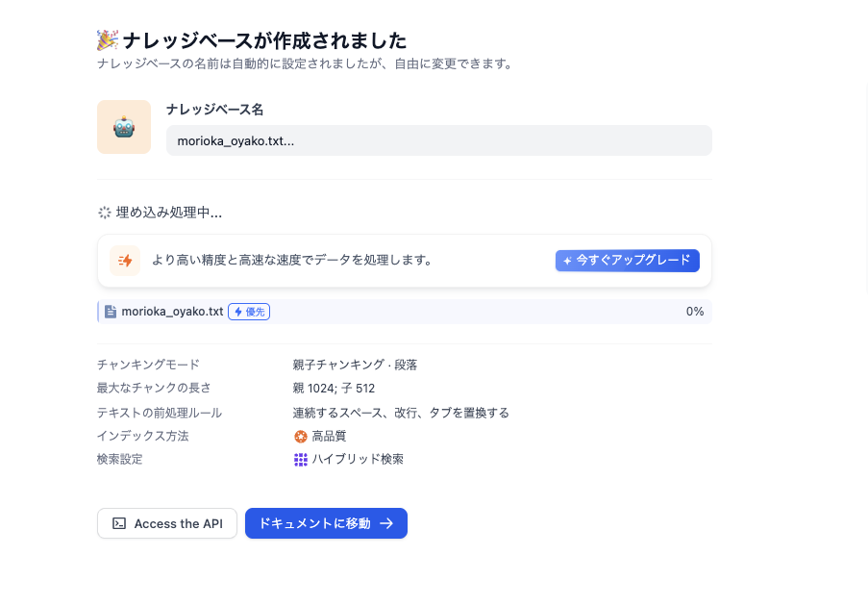Click the knowledge base name input field
The image size is (868, 606).
coord(438,140)
